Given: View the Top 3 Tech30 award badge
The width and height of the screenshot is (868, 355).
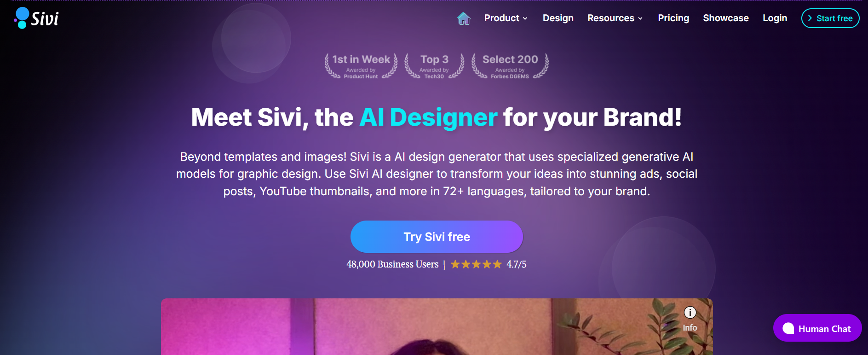Looking at the screenshot, I should click(434, 66).
